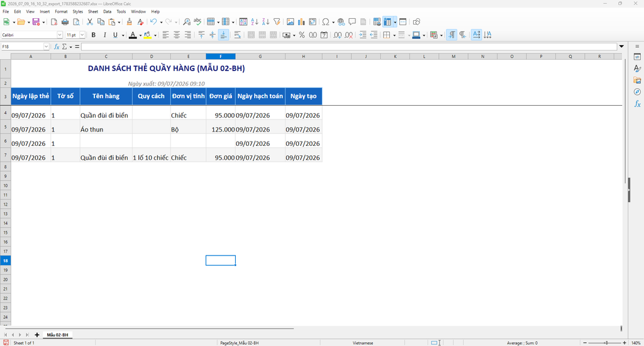
Task: Open the Define Print Area icon
Action: (x=377, y=22)
